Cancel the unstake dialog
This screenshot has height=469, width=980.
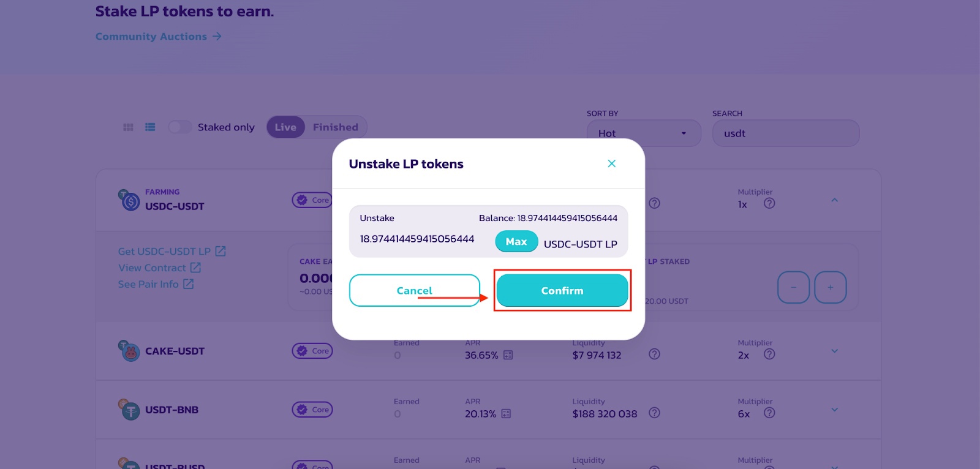tap(415, 290)
